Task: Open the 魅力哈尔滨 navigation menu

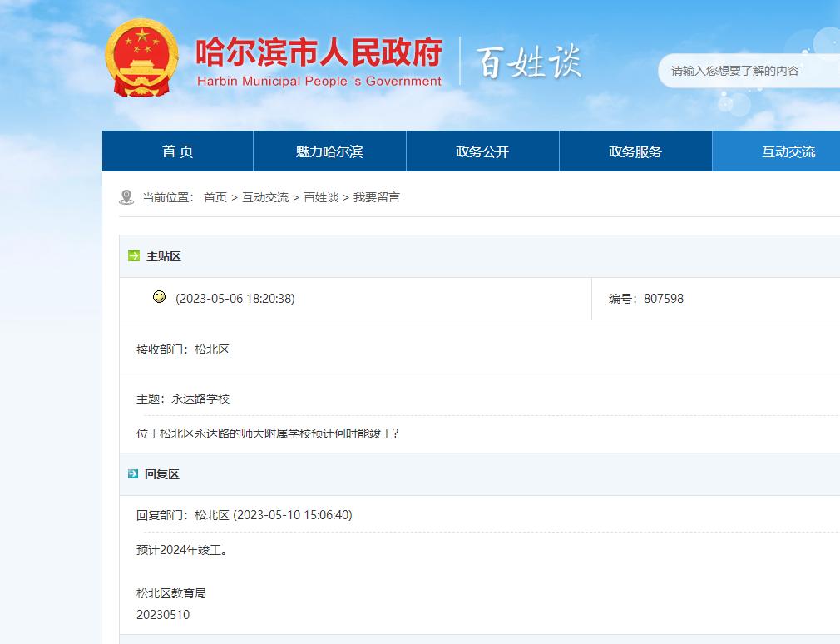Action: 330,151
